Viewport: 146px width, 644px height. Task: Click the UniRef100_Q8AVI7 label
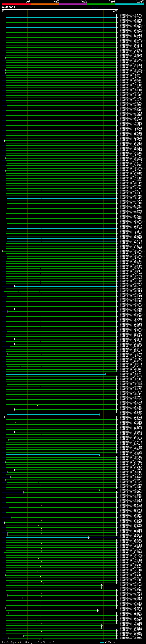(x=131, y=42)
